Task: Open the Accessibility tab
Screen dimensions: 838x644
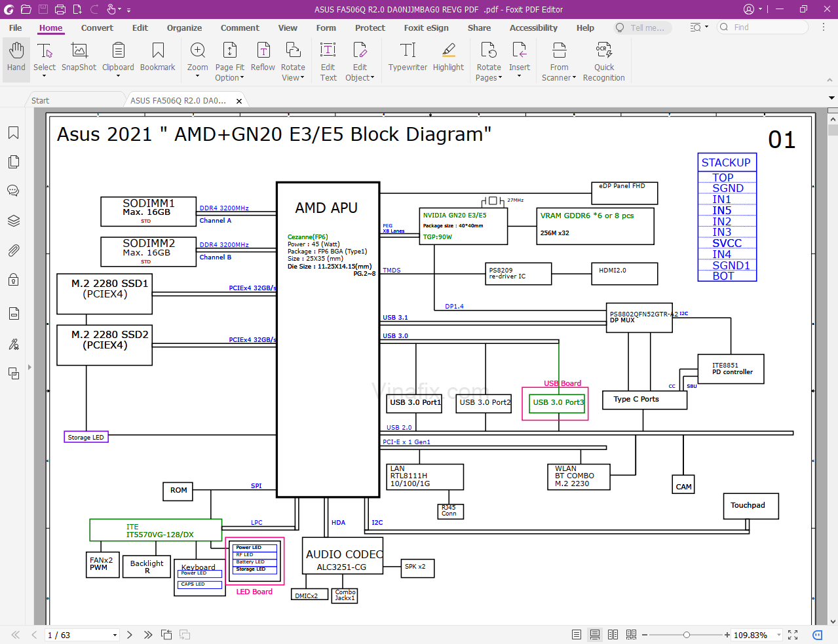Action: click(x=533, y=28)
